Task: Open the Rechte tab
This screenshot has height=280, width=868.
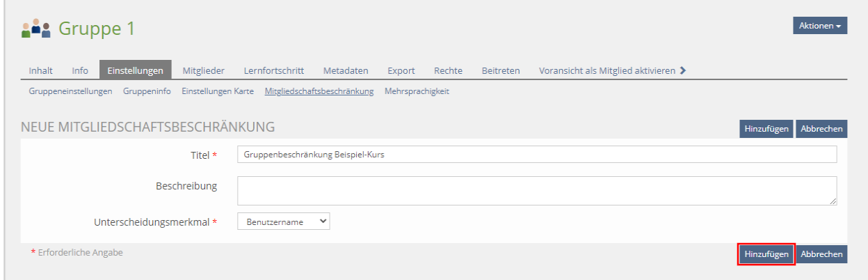Action: [448, 70]
